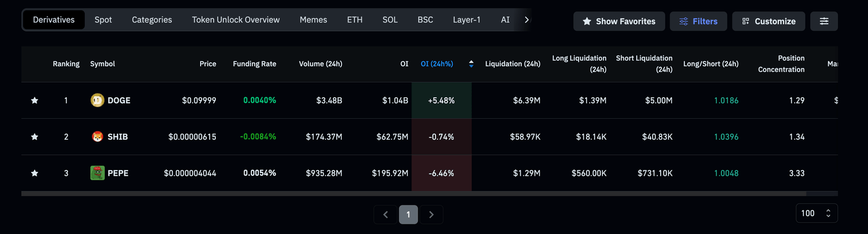Toggle the favorite star for DOGE
The image size is (868, 234).
pos(34,101)
